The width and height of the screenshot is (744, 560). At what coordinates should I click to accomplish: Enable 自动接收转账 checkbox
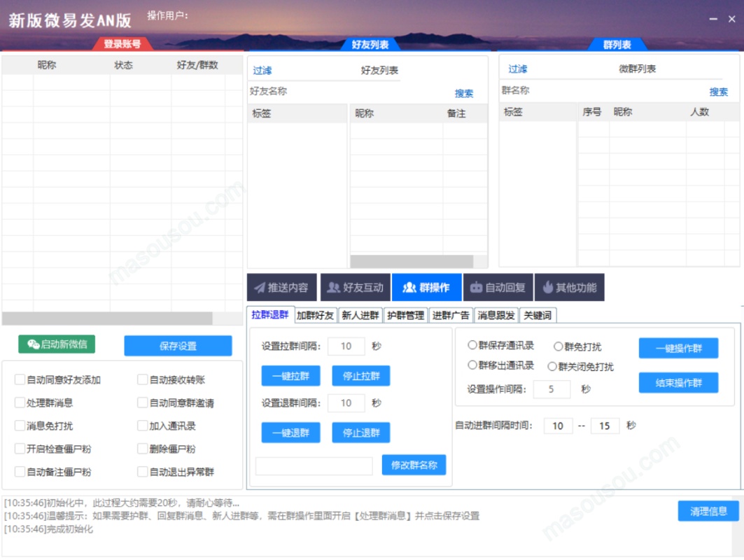tap(142, 379)
